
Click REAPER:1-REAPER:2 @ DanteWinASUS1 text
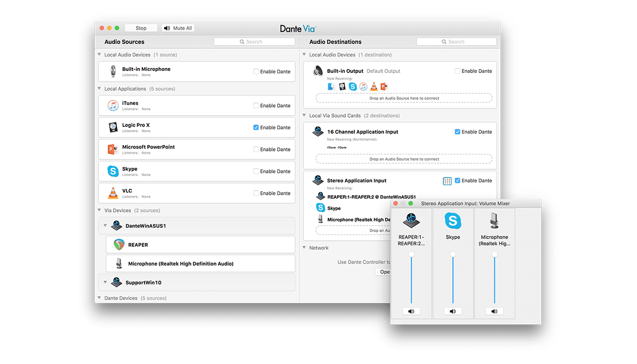372,197
